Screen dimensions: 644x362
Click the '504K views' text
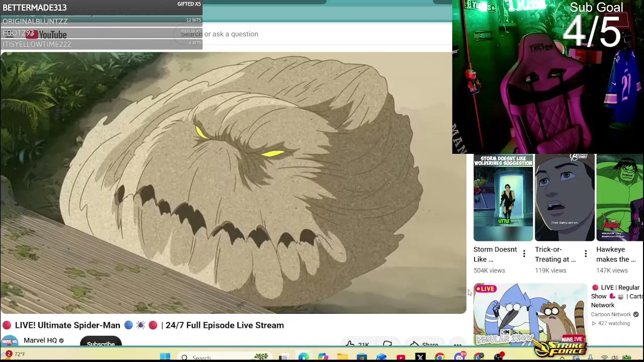[489, 270]
